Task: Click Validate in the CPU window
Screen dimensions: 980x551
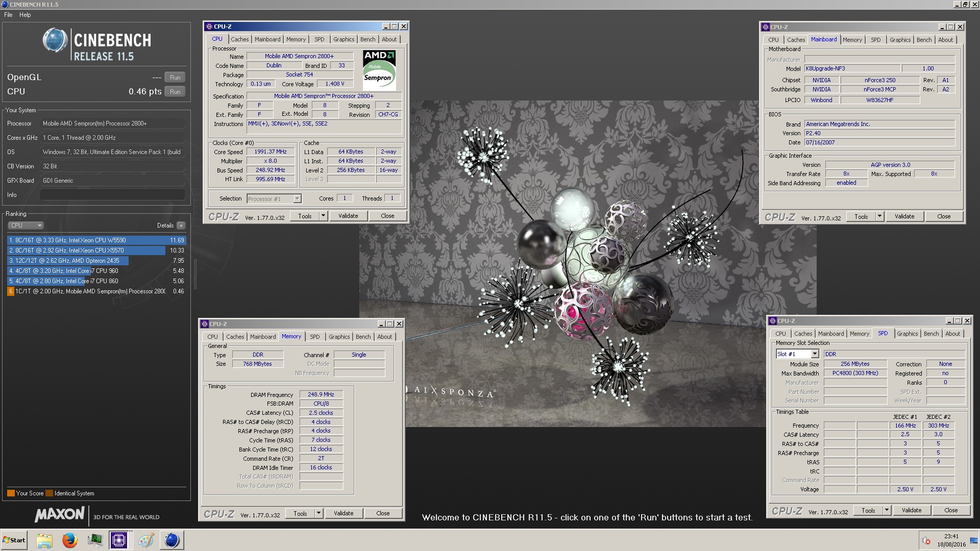Action: [348, 216]
